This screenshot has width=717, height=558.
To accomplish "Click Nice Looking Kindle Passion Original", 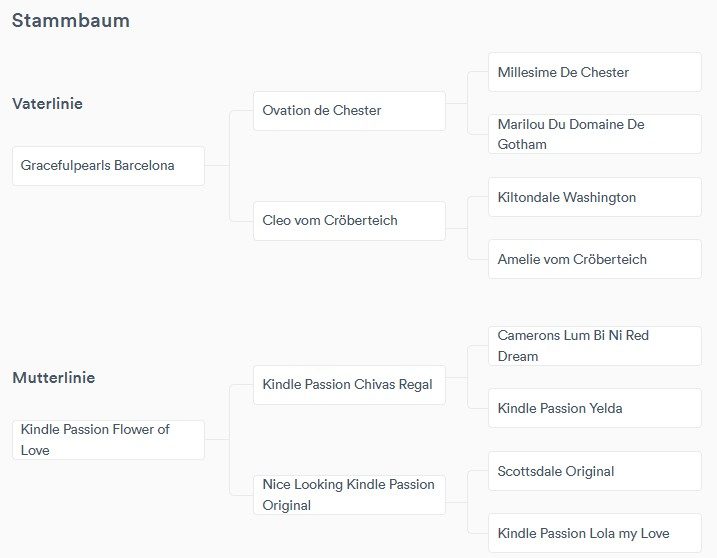I will pos(348,495).
